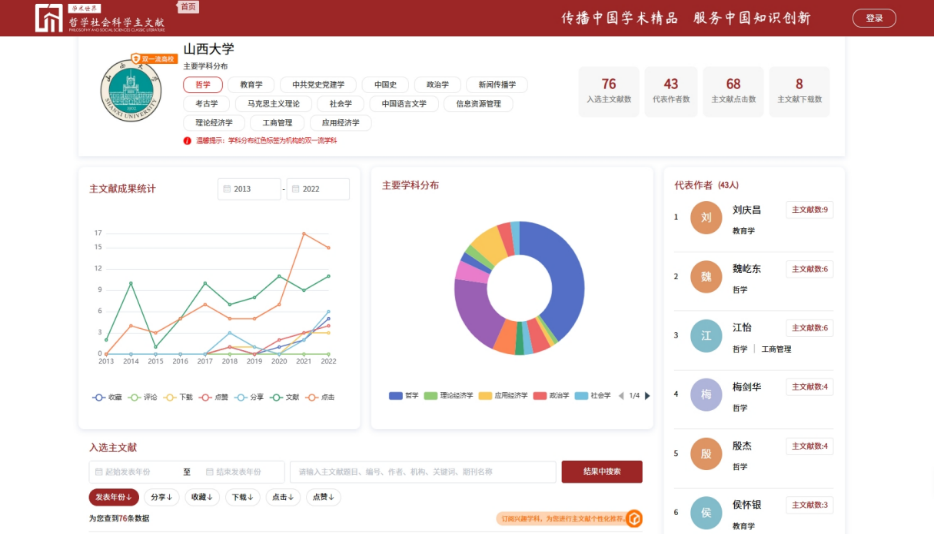Open the 首页 tab in header
This screenshot has height=534, width=935.
point(188,7)
